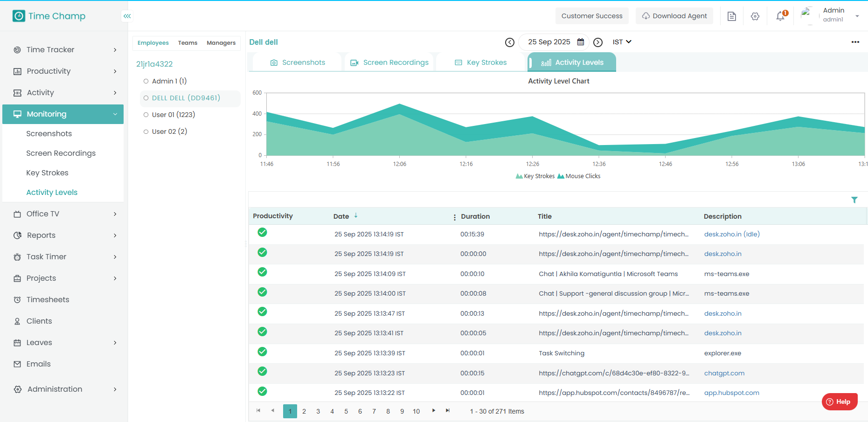Open the three-dot more options menu
The height and width of the screenshot is (422, 868).
click(855, 42)
